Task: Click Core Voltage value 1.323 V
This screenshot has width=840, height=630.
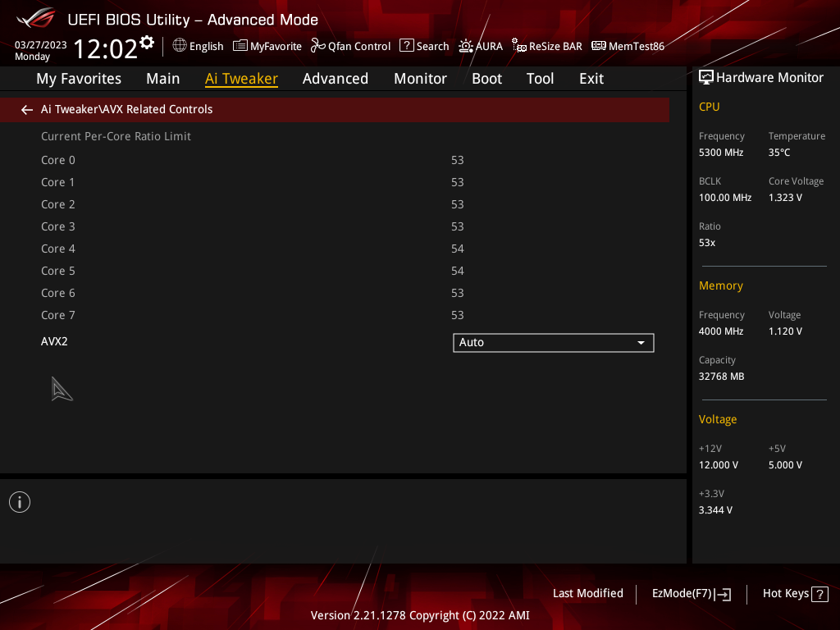Action: (x=785, y=198)
